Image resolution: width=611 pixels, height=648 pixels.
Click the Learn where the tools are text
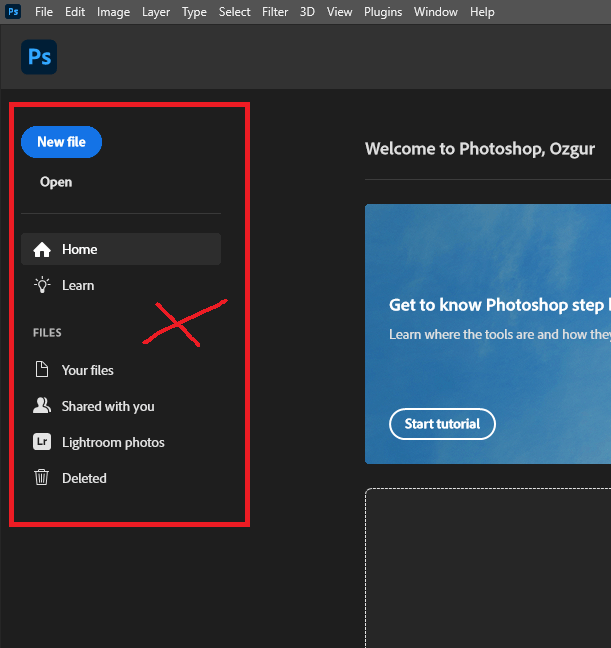pyautogui.click(x=500, y=334)
